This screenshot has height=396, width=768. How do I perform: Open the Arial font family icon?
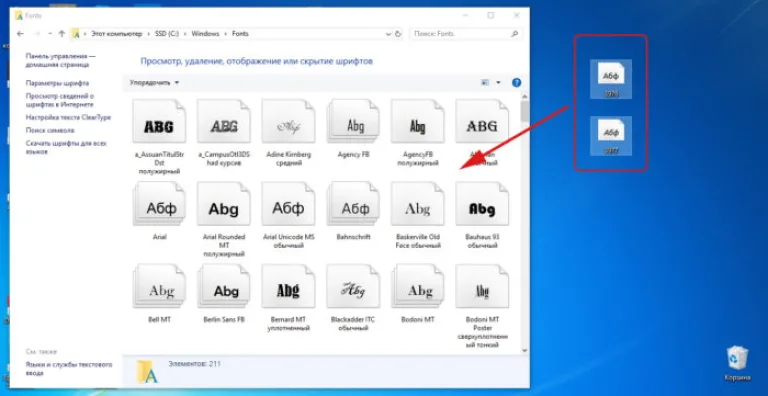(x=159, y=204)
